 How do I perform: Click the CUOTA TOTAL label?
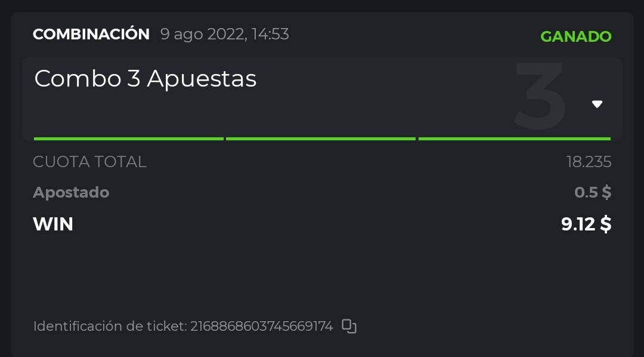[89, 162]
